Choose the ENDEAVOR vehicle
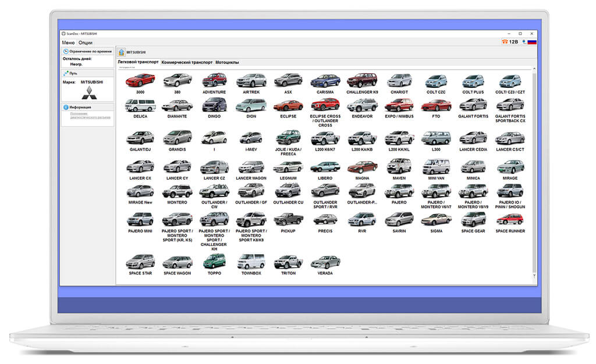Image resolution: width=596 pixels, height=364 pixels. click(x=362, y=105)
